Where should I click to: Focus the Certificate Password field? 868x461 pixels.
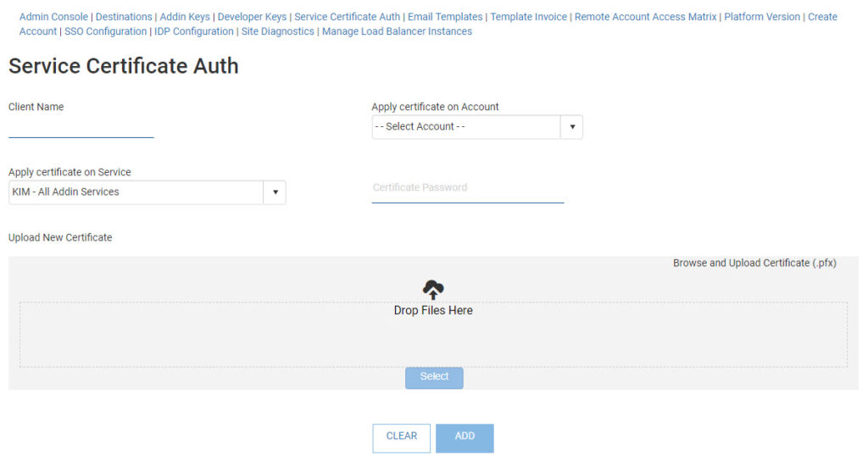click(468, 188)
